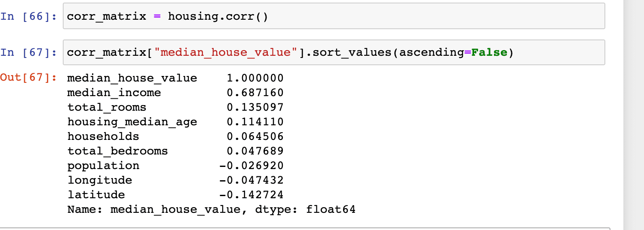Image resolution: width=644 pixels, height=230 pixels.
Task: Click the median_income output row
Action: click(x=114, y=93)
